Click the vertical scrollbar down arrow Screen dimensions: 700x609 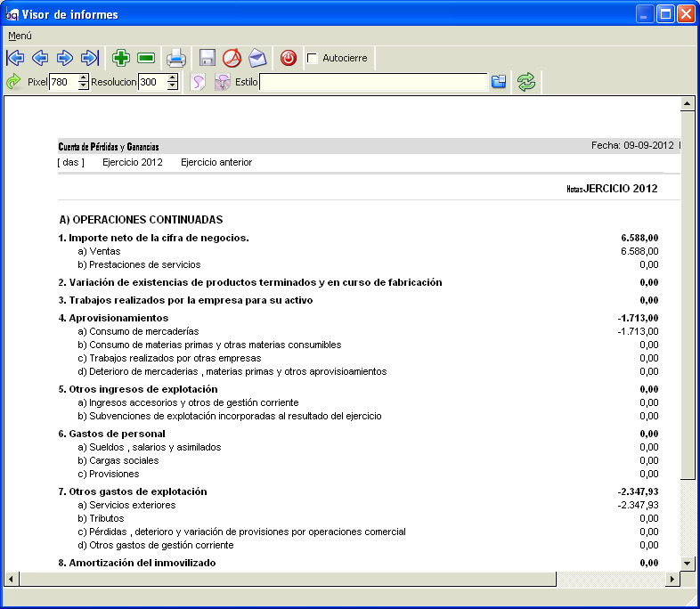tap(687, 563)
